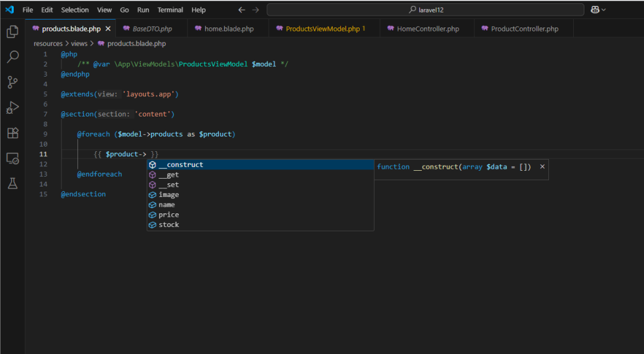Click the 'layouts.app' string
The height and width of the screenshot is (354, 644).
149,94
